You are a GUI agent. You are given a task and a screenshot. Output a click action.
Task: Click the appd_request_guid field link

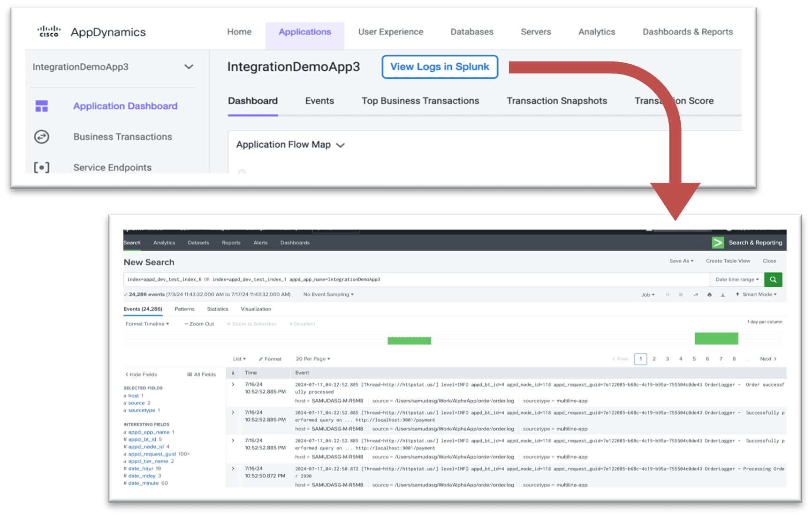(152, 454)
